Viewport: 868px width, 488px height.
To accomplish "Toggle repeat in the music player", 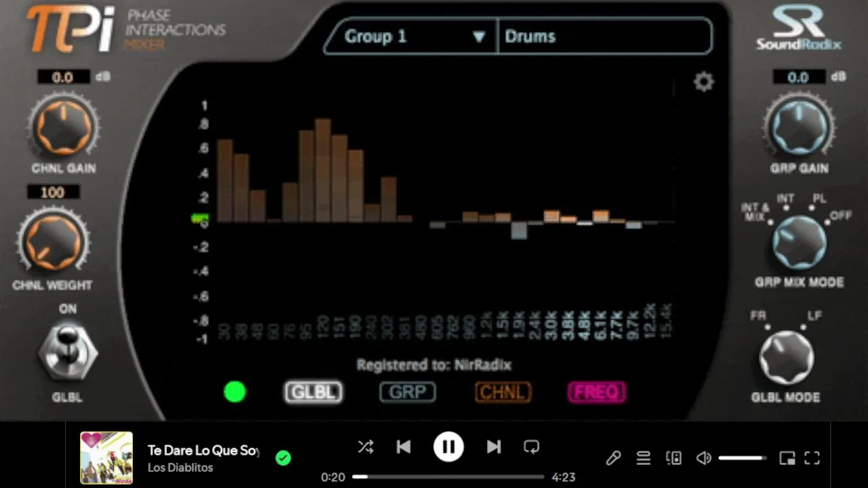I will point(531,447).
